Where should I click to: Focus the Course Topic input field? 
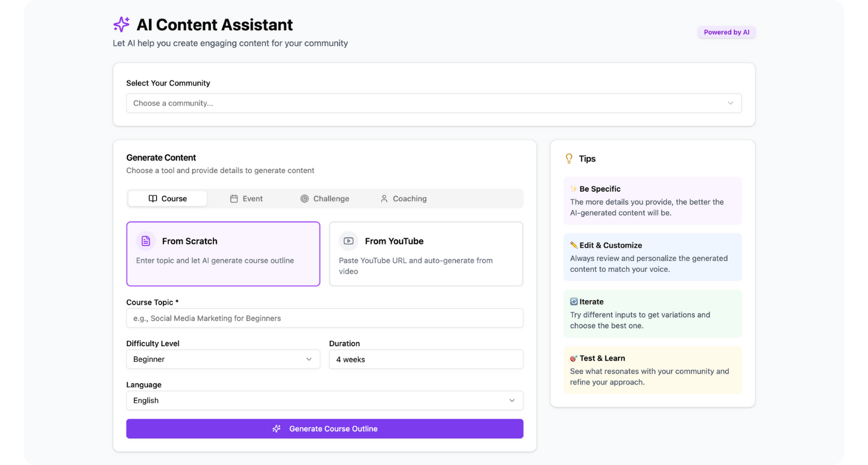click(324, 318)
